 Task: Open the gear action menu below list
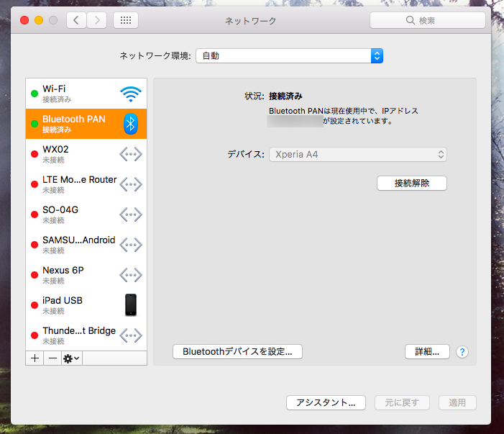(71, 358)
